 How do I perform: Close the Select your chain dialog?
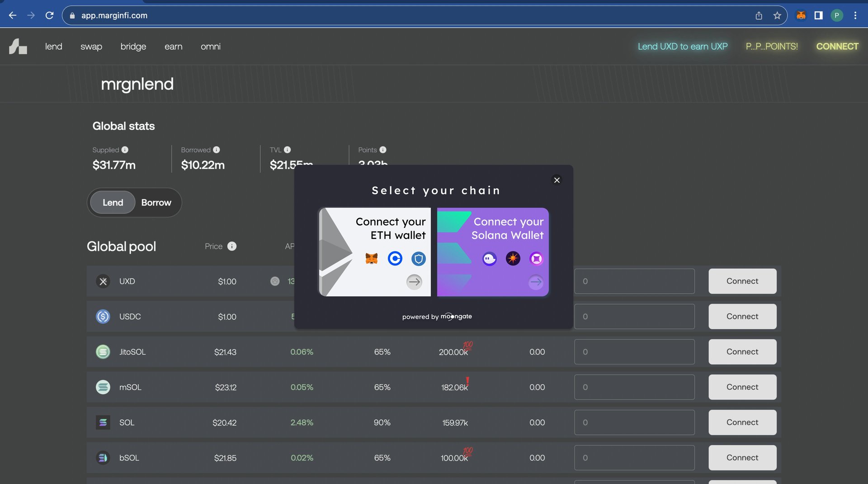[x=557, y=180]
